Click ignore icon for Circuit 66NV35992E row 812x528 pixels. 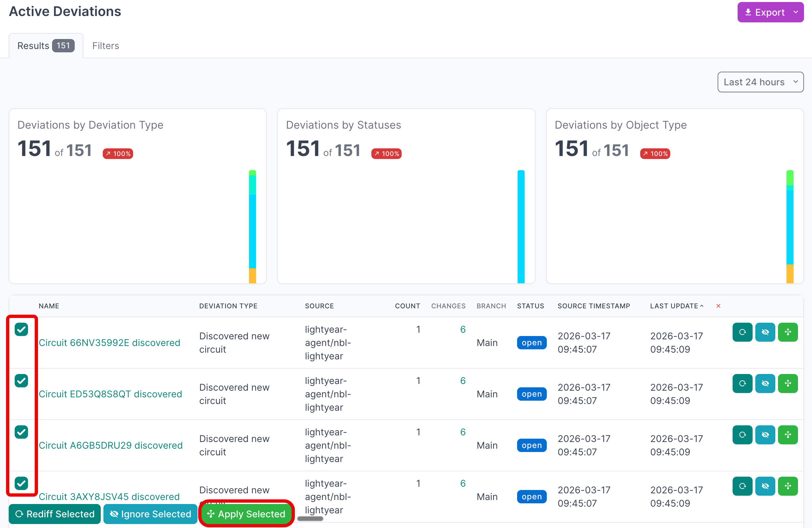(765, 332)
